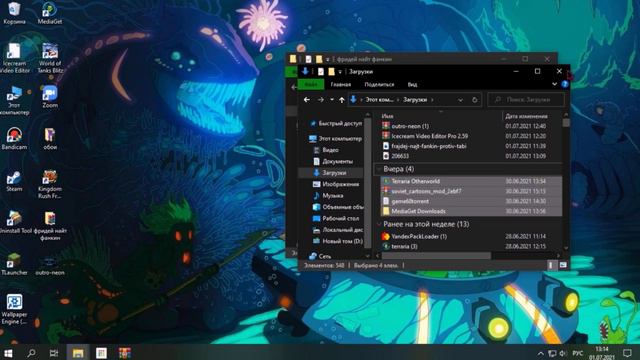Switch to large icons view in status bar
Screen dimensions: 640x360
pos(563,265)
